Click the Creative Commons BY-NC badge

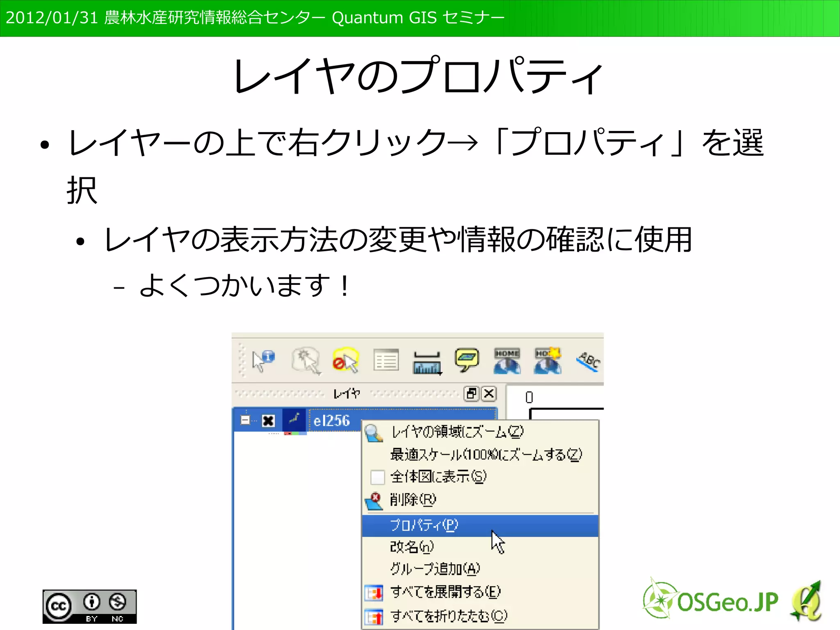click(x=89, y=607)
